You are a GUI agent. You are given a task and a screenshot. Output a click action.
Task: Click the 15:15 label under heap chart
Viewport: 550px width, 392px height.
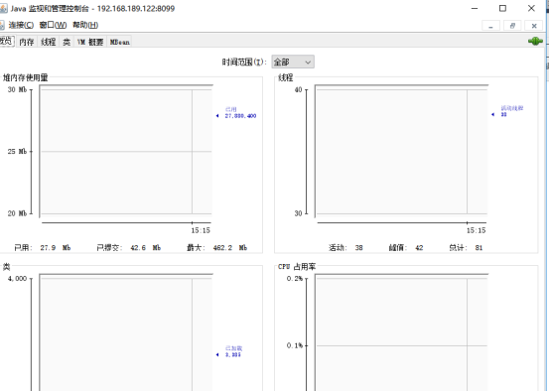pos(201,230)
